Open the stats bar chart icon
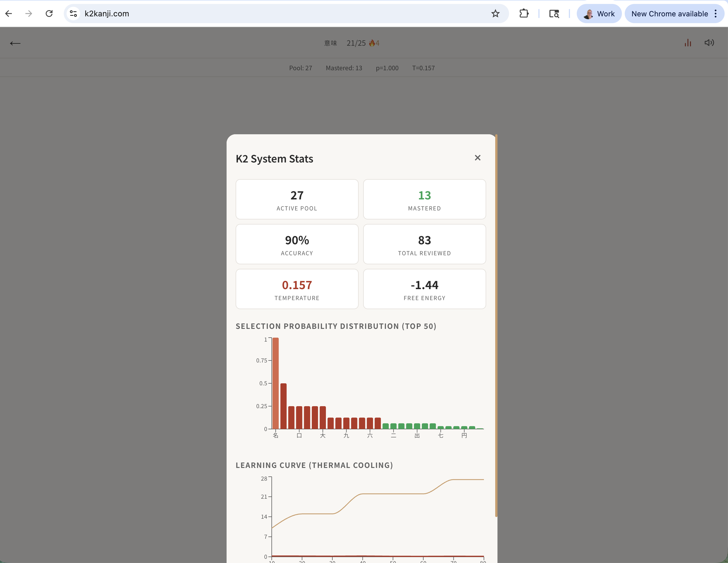 (688, 43)
